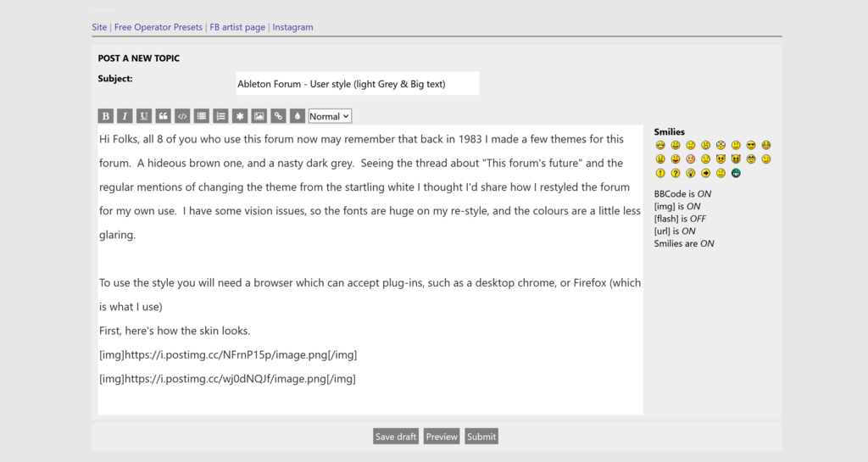Viewport: 868px width, 462px height.
Task: Insert a code block using the code icon
Action: (x=182, y=116)
